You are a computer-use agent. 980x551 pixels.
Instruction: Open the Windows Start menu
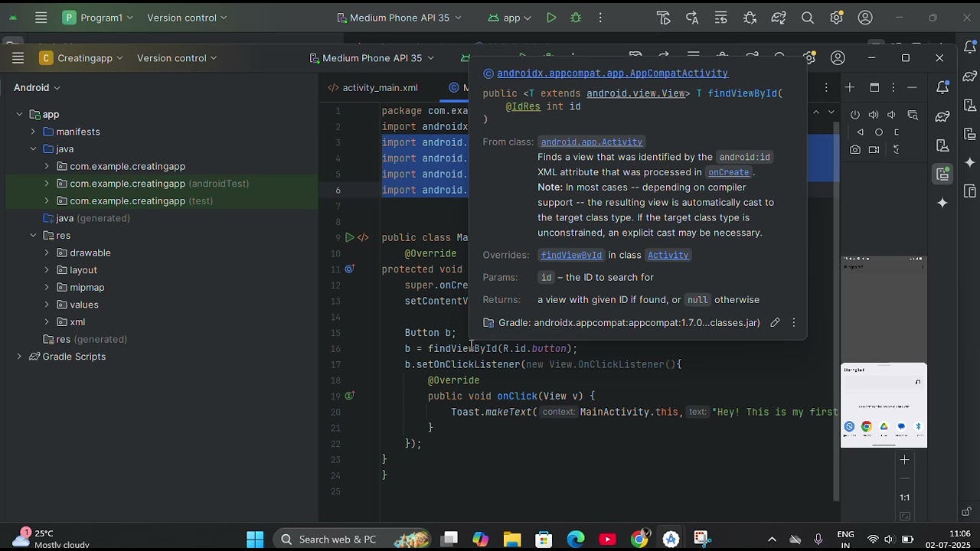pyautogui.click(x=255, y=540)
